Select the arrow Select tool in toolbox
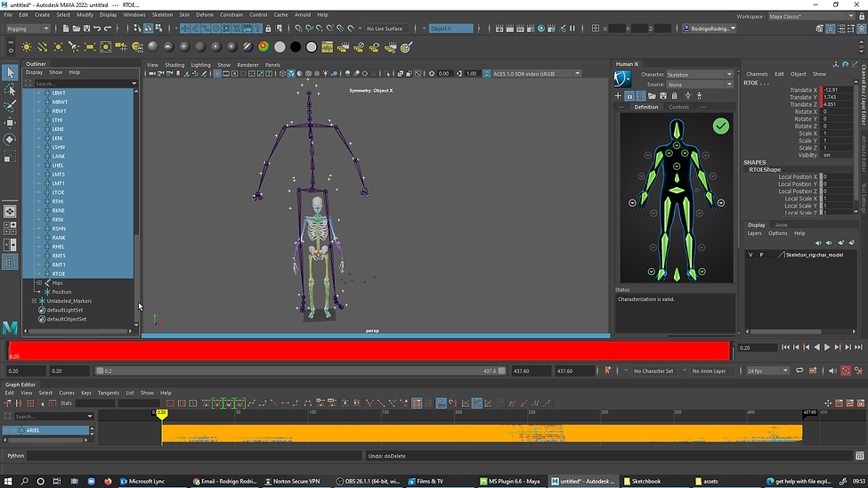 coord(10,72)
